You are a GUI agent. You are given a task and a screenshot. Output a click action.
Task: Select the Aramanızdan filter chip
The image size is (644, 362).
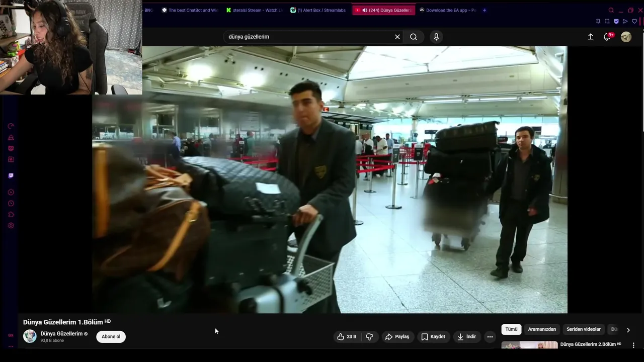pyautogui.click(x=542, y=329)
